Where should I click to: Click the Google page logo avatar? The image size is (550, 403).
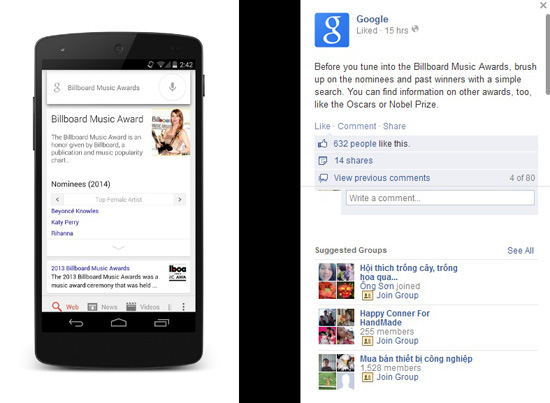tap(332, 30)
